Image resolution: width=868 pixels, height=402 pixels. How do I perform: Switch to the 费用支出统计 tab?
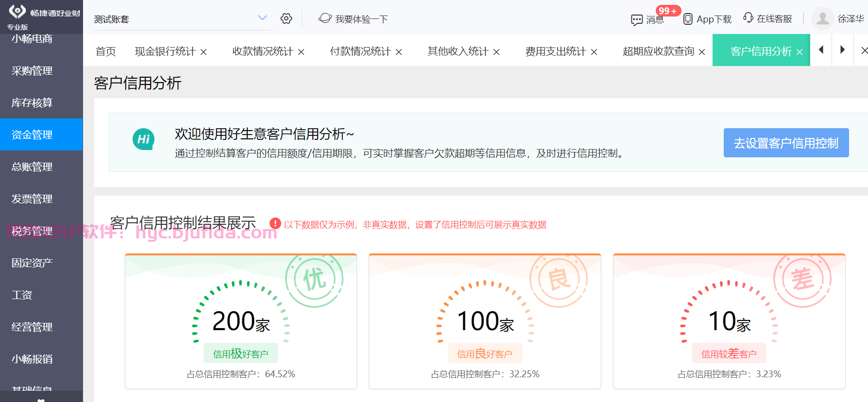tap(556, 51)
